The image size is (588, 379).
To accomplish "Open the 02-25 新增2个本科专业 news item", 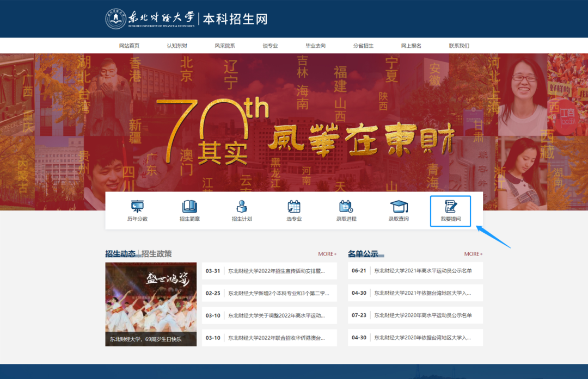I will tap(269, 293).
